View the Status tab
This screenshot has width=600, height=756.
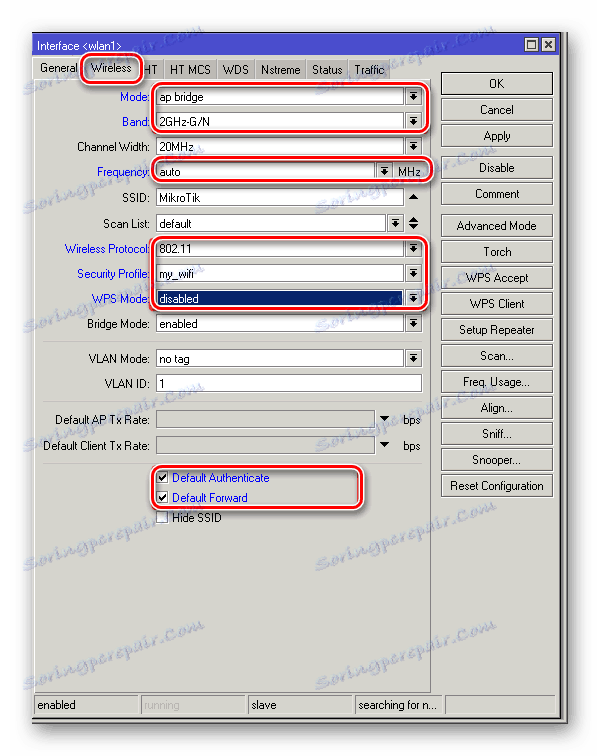(327, 70)
